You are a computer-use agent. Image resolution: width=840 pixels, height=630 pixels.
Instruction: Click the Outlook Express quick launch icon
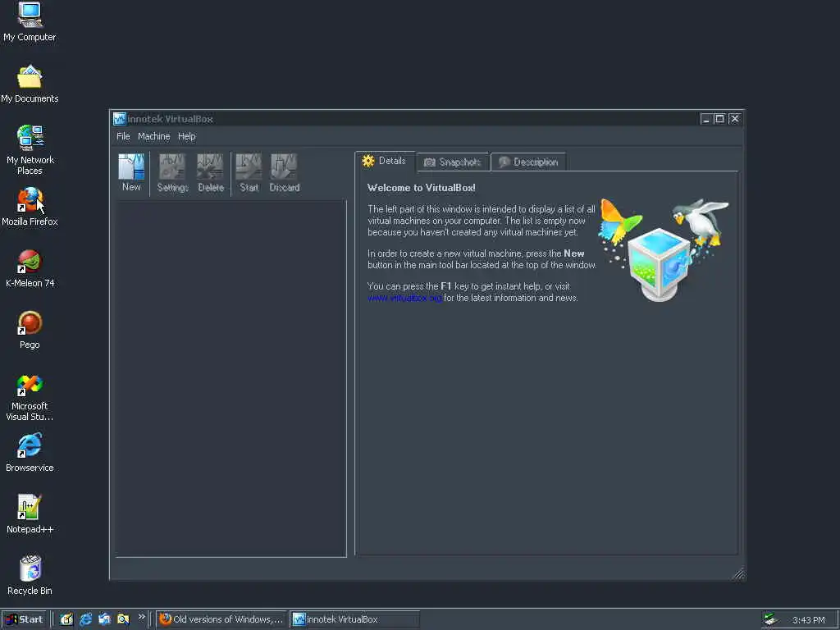(x=104, y=619)
